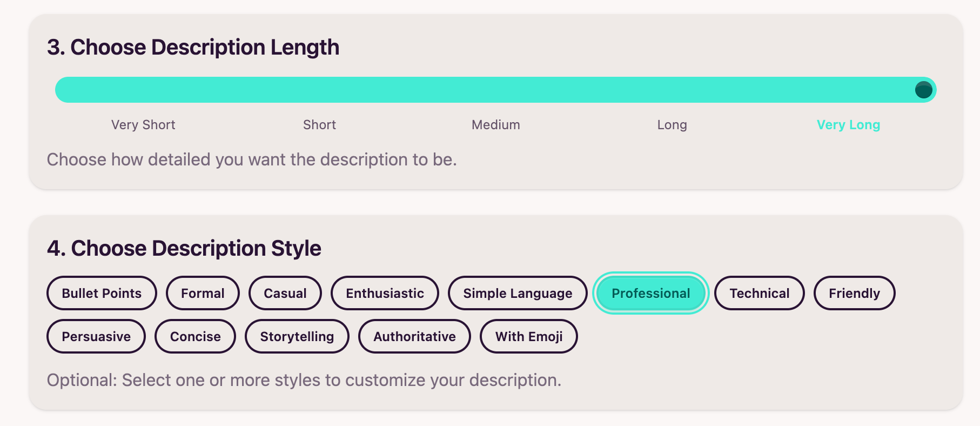
Task: Select the Technical style
Action: (x=760, y=293)
